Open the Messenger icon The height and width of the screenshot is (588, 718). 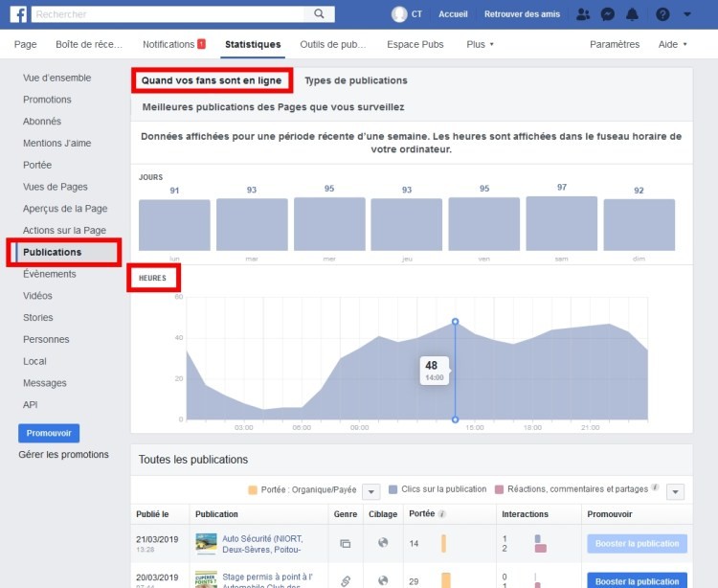[607, 14]
